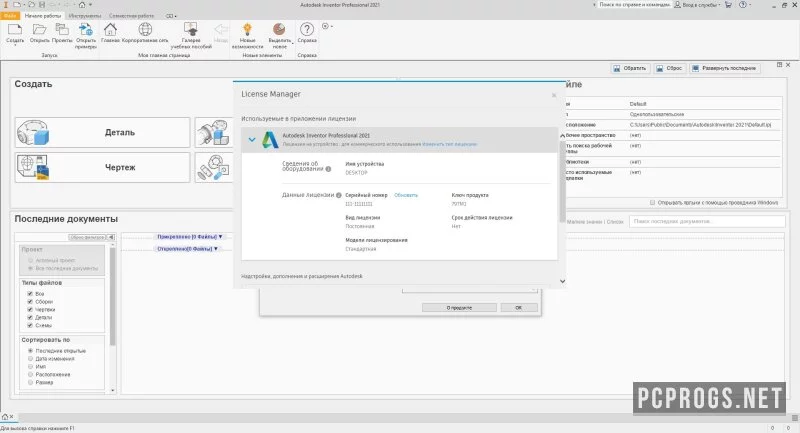Click the Развернуть последние button
800x433 pixels.
724,68
